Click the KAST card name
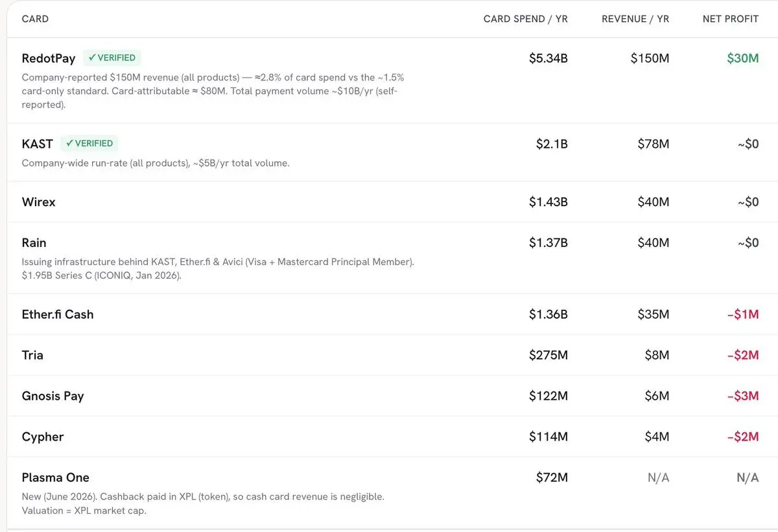The height and width of the screenshot is (532, 778). 37,144
